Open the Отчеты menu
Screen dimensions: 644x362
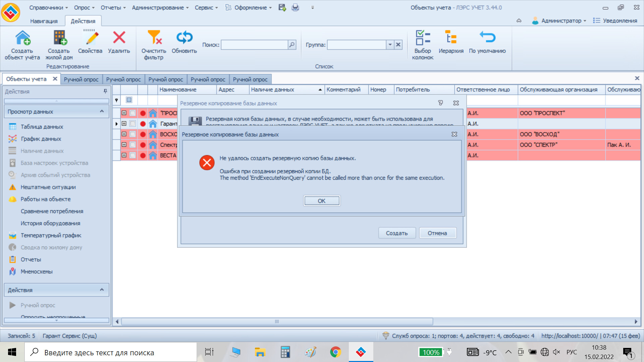tap(113, 7)
